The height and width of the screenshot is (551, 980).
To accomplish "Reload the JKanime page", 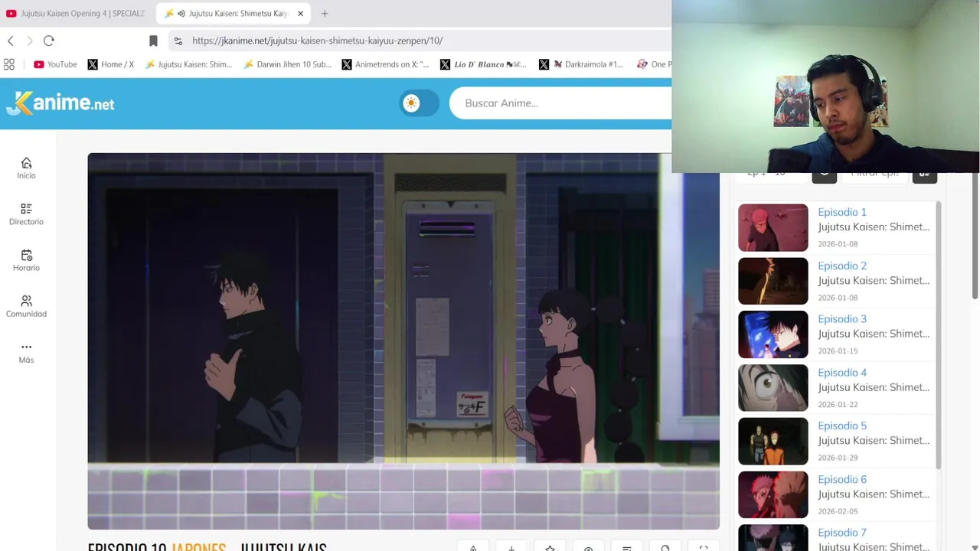I will point(49,41).
